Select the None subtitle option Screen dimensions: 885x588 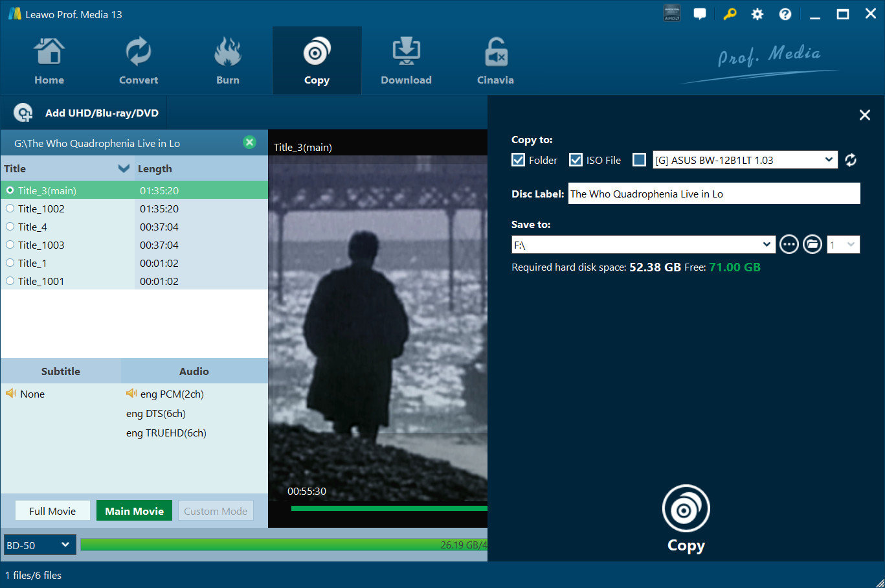[32, 394]
